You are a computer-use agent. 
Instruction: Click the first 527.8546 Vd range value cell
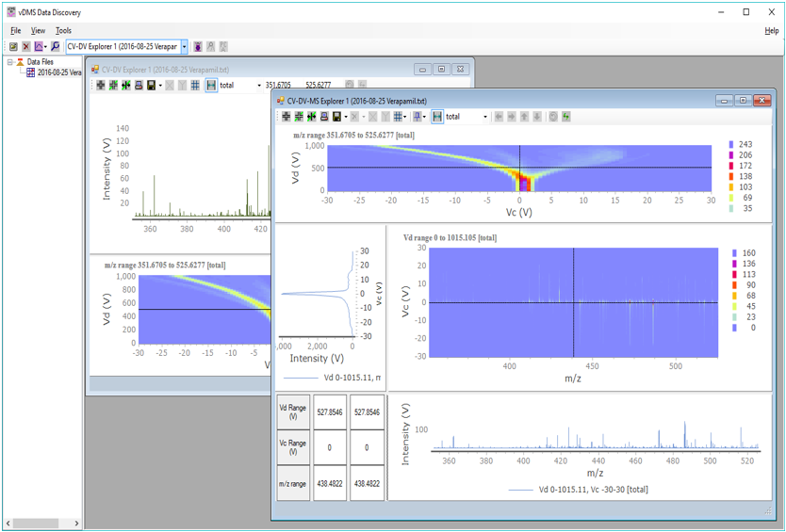pos(330,411)
